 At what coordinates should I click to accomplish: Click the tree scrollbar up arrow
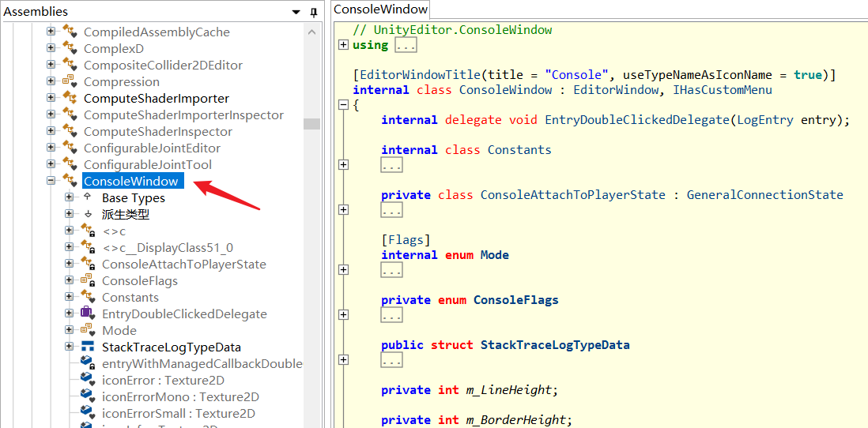tap(311, 32)
